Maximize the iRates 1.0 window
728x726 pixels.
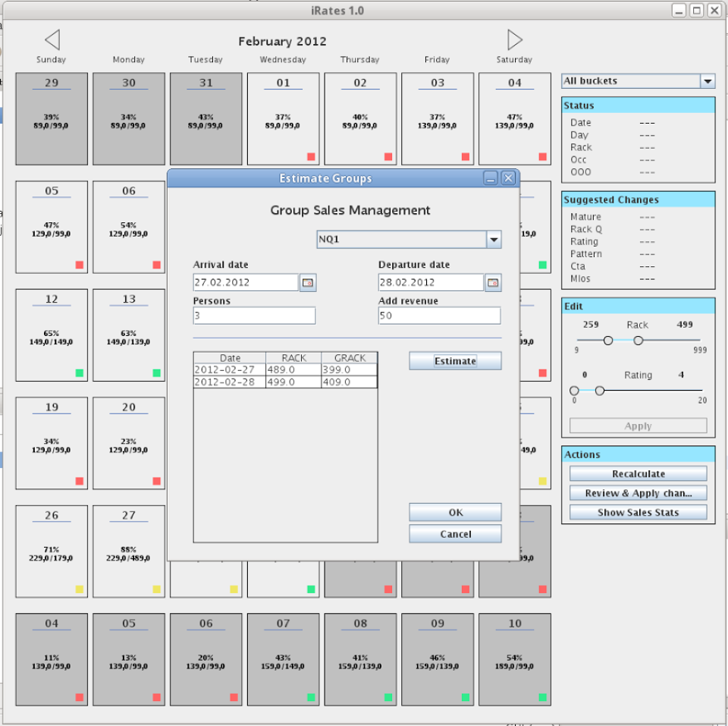(696, 11)
